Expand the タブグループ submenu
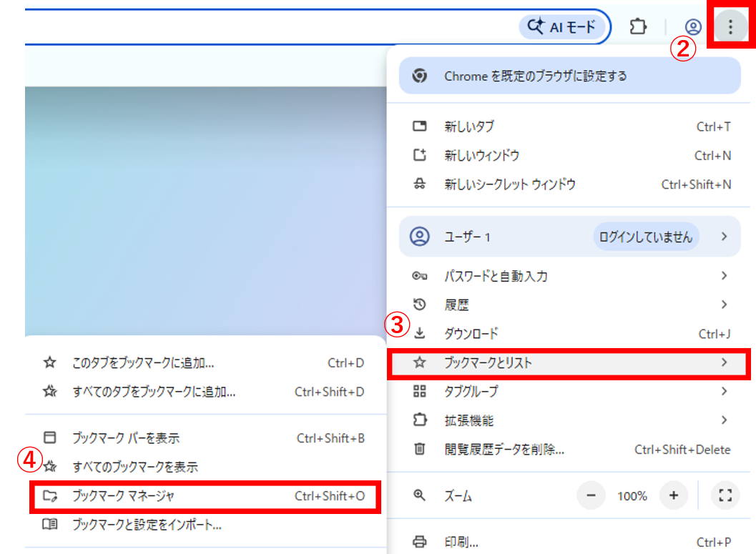The width and height of the screenshot is (756, 554). point(569,392)
